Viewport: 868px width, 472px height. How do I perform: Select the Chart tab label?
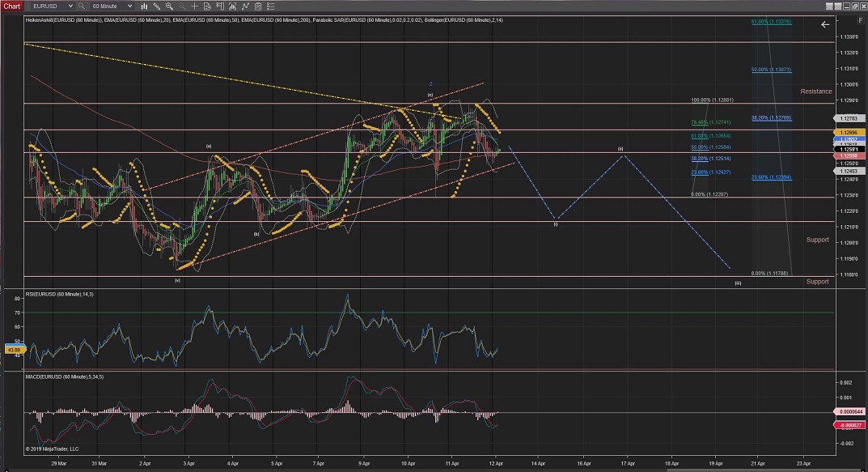pos(11,6)
